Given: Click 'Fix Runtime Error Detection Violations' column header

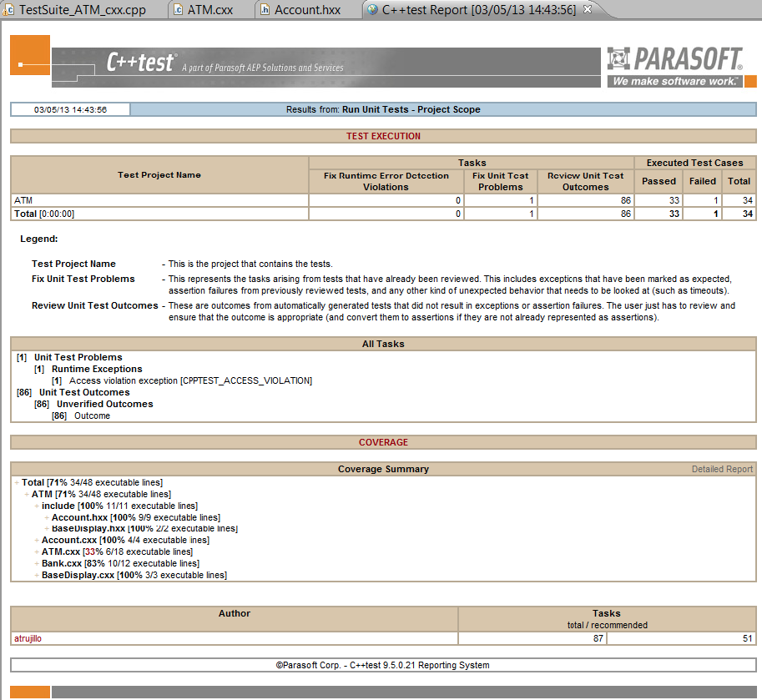Looking at the screenshot, I should (x=386, y=181).
